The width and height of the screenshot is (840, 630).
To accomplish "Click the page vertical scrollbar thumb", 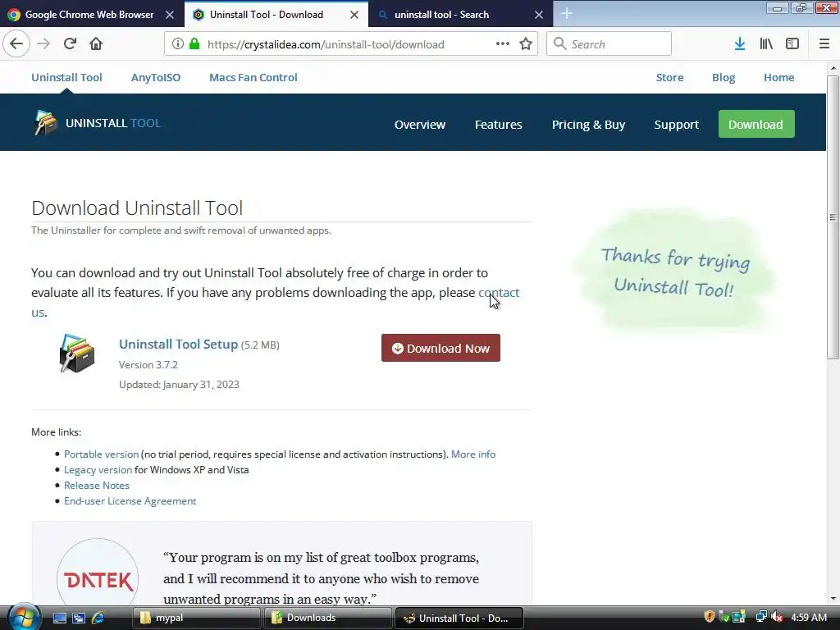I will [x=833, y=217].
